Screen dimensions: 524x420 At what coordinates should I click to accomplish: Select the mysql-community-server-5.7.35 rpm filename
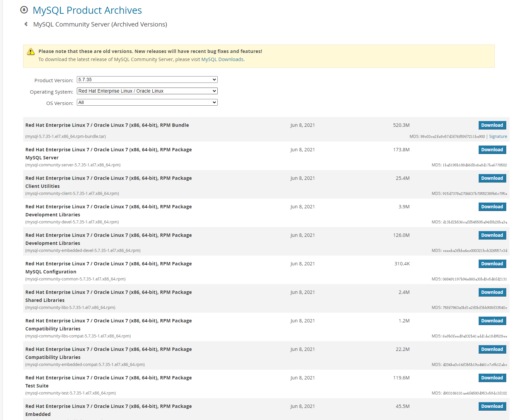(x=73, y=165)
